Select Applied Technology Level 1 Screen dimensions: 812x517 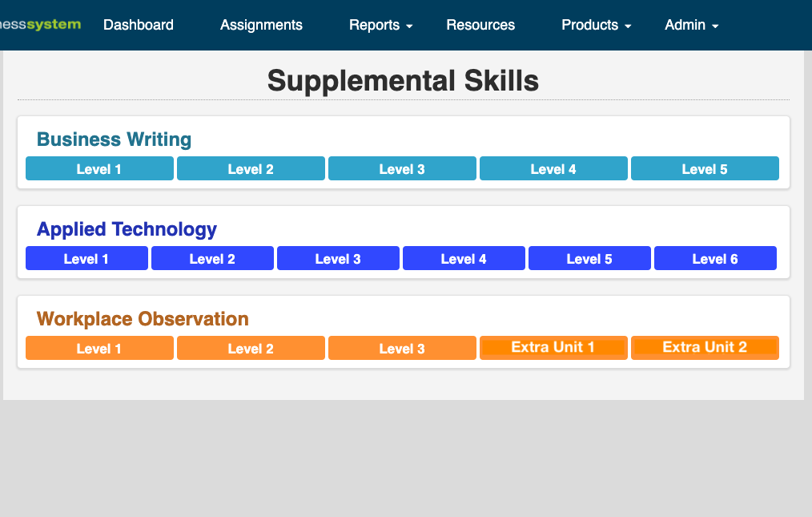pos(86,258)
